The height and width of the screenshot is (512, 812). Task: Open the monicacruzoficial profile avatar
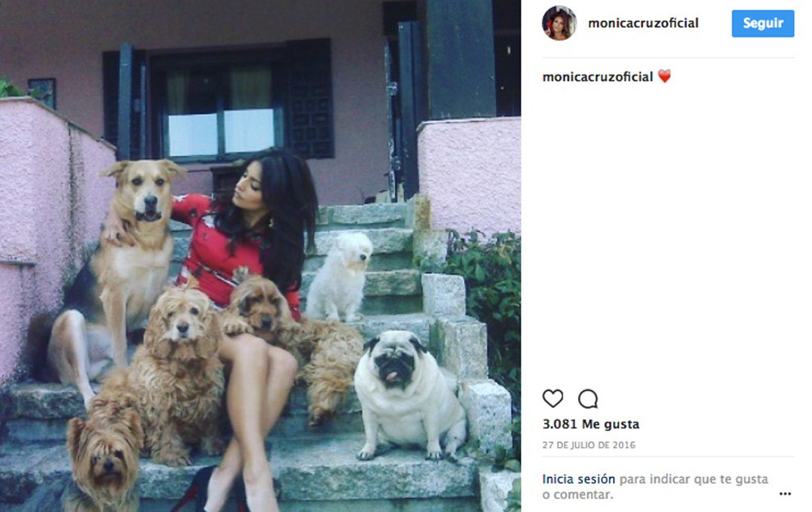pyautogui.click(x=559, y=24)
